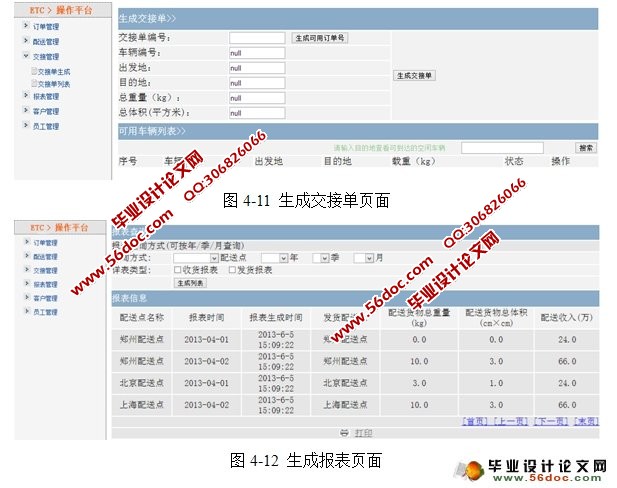Click the page icon beside 交接单列表

tap(33, 84)
